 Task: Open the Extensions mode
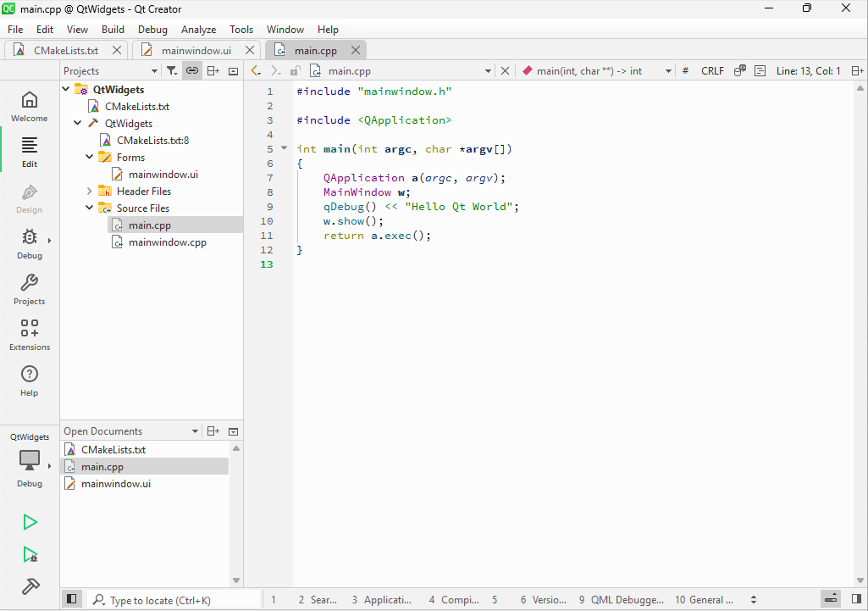pyautogui.click(x=30, y=335)
